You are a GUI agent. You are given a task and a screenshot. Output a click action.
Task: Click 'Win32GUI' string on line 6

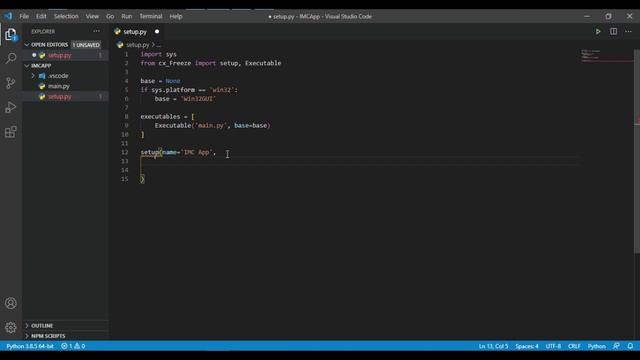pyautogui.click(x=198, y=99)
